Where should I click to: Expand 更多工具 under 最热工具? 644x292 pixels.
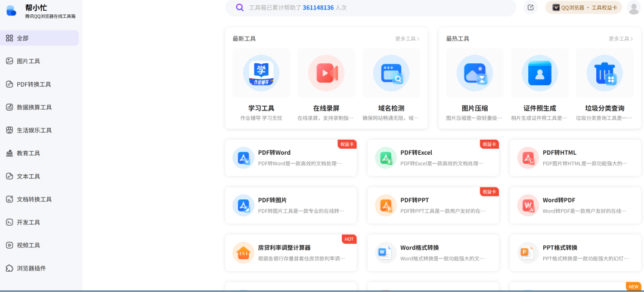click(621, 39)
